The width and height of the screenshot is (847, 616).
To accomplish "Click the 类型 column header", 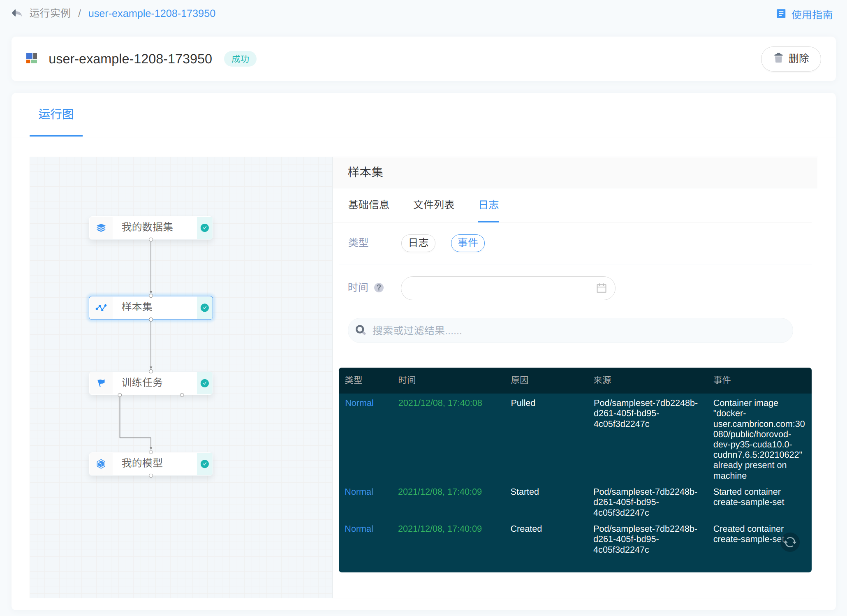I will pos(353,380).
